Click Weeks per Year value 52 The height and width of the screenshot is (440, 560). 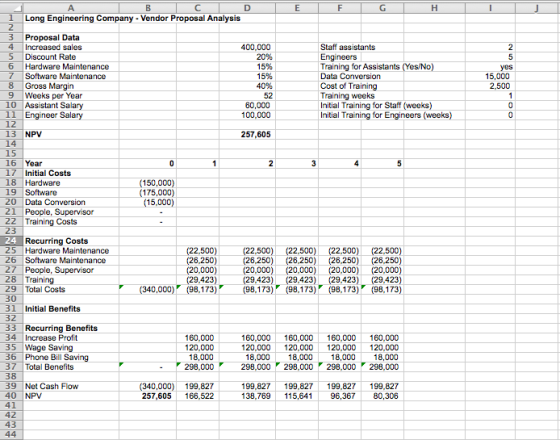[x=268, y=96]
